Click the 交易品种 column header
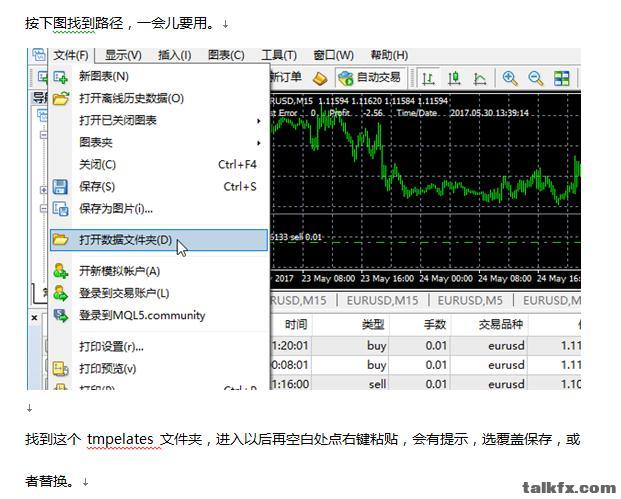 pyautogui.click(x=501, y=325)
